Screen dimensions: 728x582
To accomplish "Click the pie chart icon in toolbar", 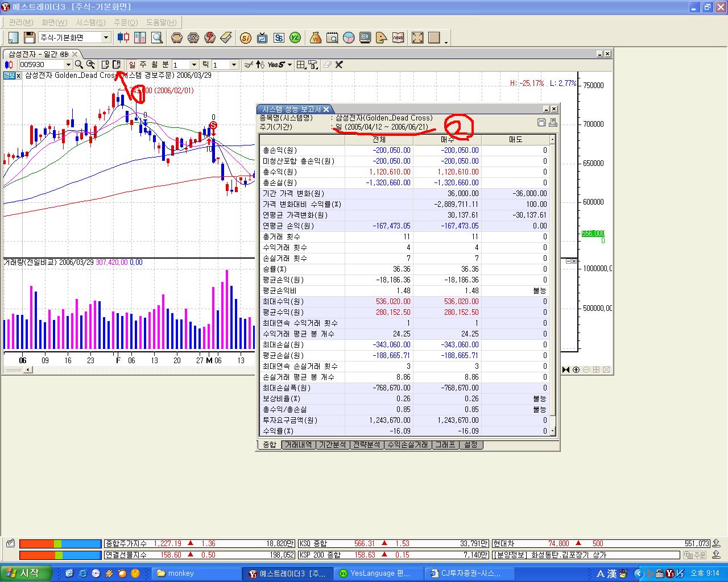I will tap(349, 38).
